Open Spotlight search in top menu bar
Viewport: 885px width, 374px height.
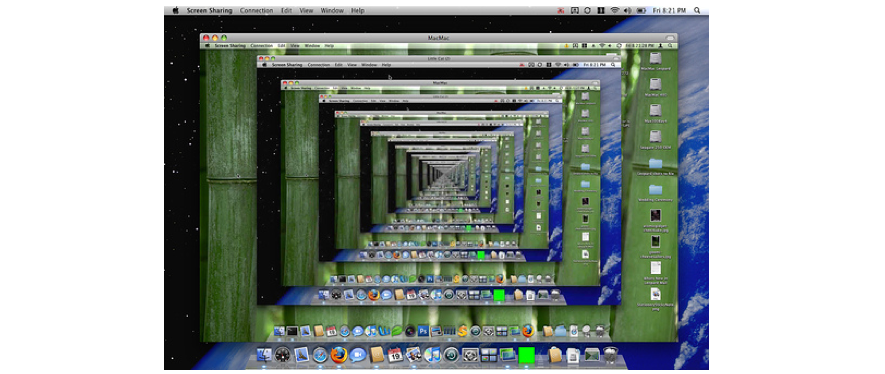tap(697, 11)
